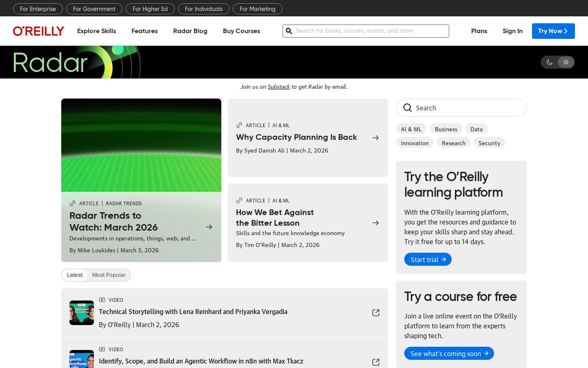Screen dimensions: 588x368
Task: Click AI & ML label on Bitter Lesson card
Action: tap(281, 200)
